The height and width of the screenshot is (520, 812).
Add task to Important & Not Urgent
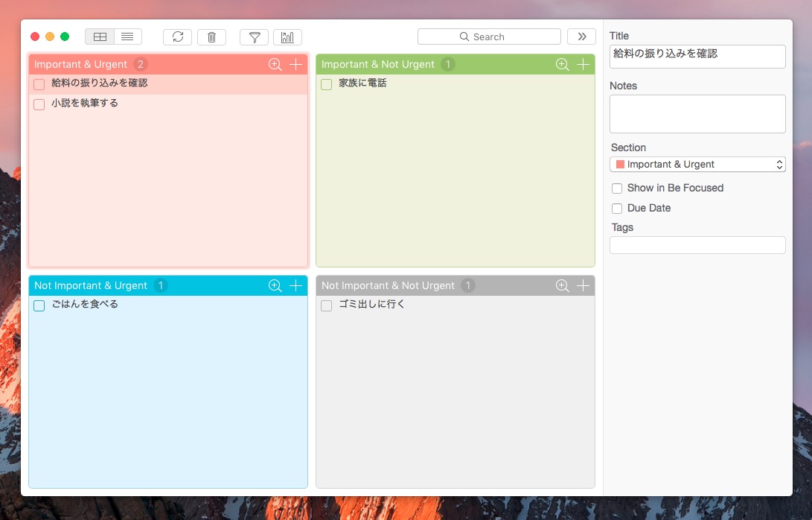click(x=583, y=64)
